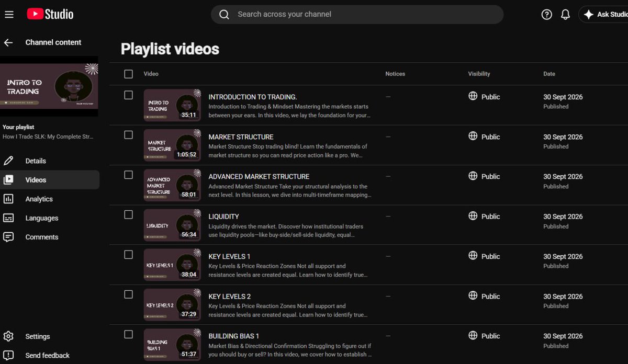Check the ADVANCED MARKET STRUCTURE checkbox
The height and width of the screenshot is (364, 628).
tap(128, 175)
